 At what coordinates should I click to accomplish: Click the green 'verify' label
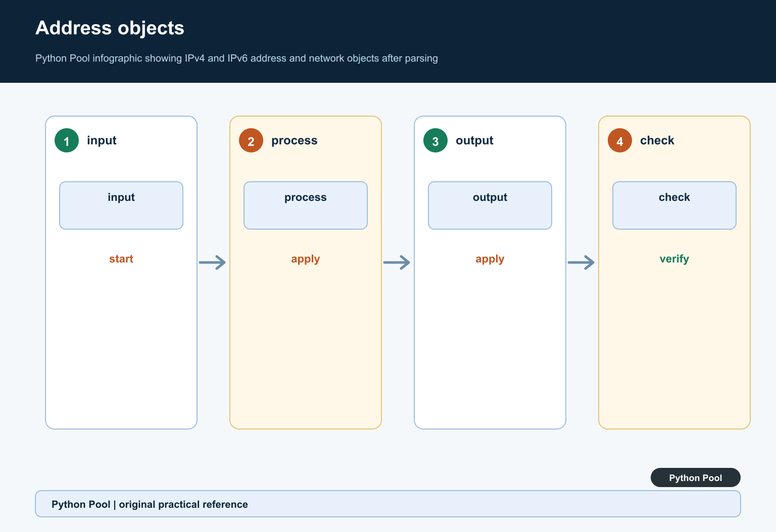click(x=674, y=259)
